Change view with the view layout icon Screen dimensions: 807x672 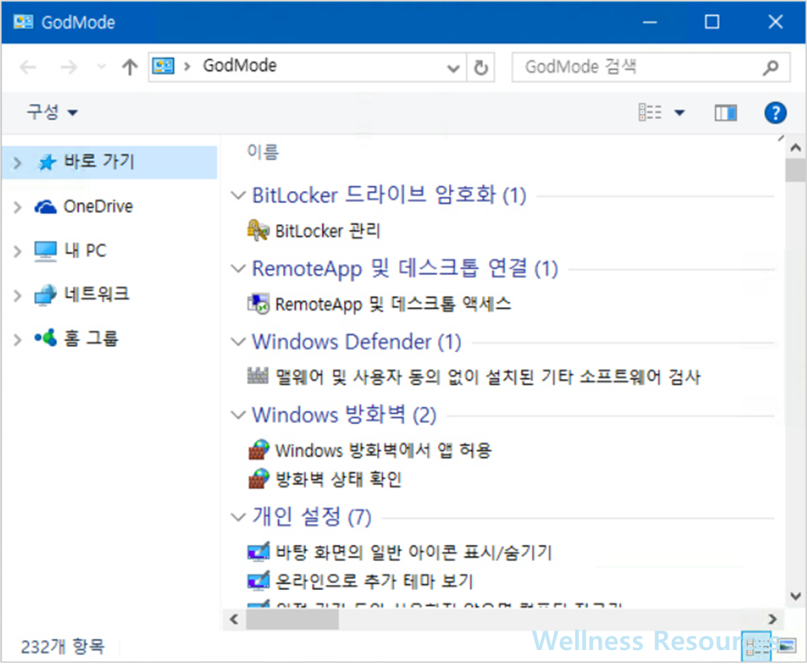(650, 112)
